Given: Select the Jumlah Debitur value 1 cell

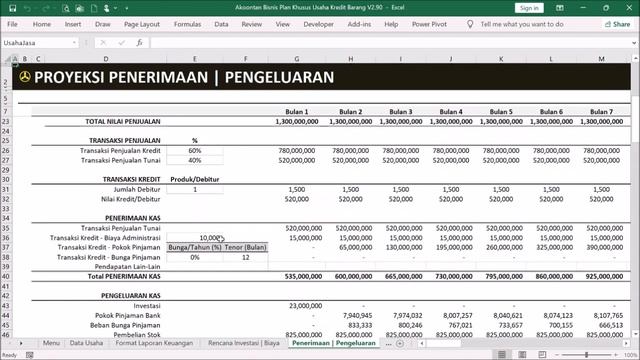Looking at the screenshot, I should [x=195, y=189].
